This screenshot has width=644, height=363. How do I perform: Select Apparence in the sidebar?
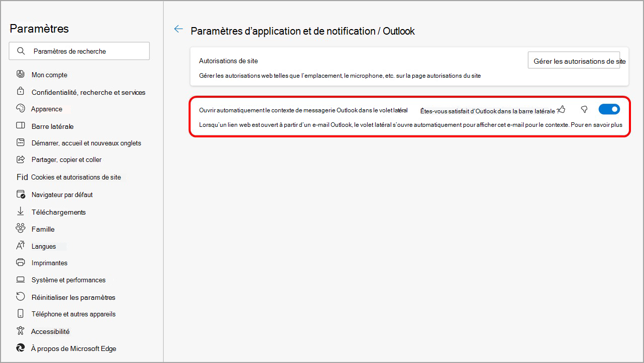(x=47, y=109)
